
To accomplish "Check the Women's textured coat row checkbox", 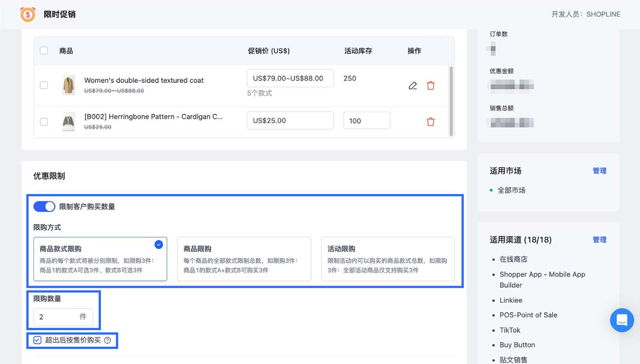I will (x=44, y=85).
